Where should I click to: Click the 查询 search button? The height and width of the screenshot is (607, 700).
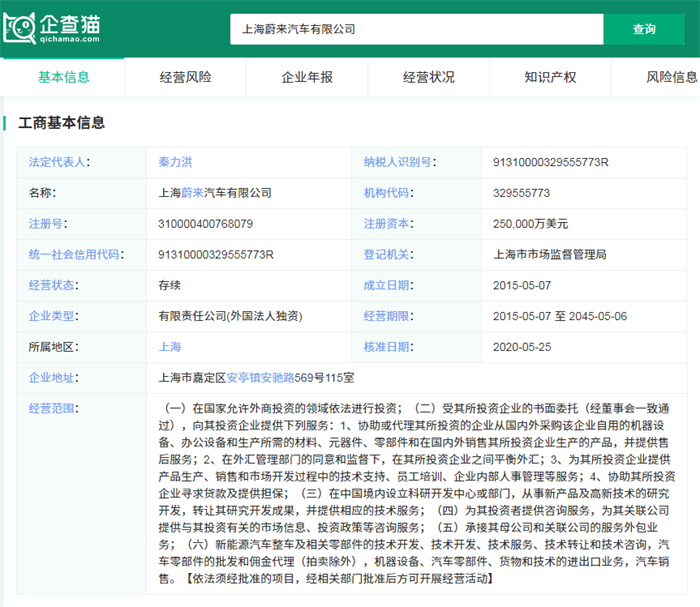(x=644, y=29)
